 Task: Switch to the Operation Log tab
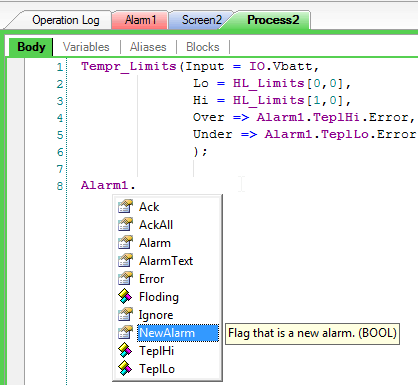[x=66, y=20]
